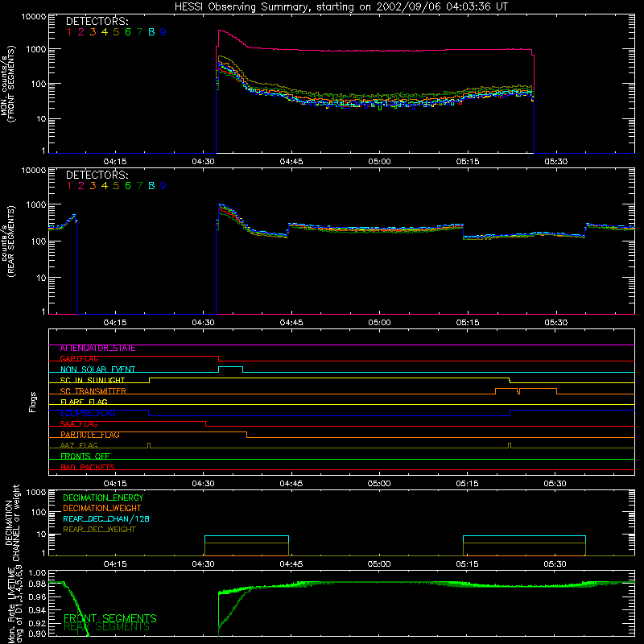The width and height of the screenshot is (644, 644).
Task: Click the ATTENUATOR_STATE flag label
Action: tap(97, 349)
